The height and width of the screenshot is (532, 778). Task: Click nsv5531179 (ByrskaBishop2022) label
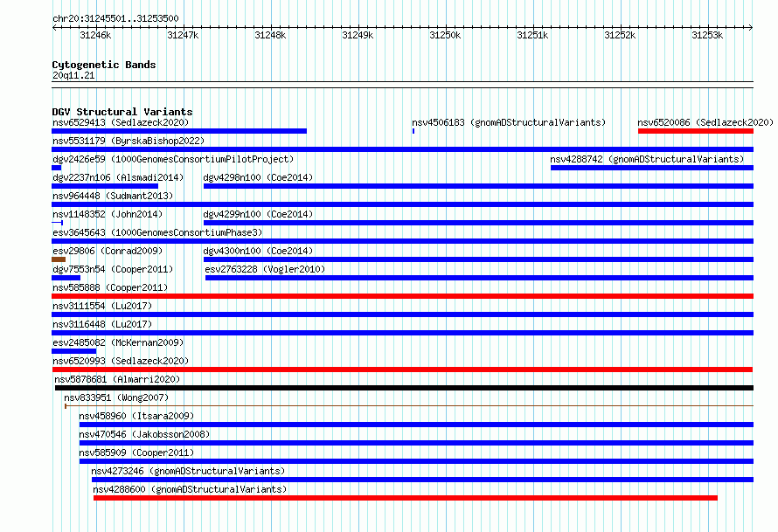tap(129, 141)
